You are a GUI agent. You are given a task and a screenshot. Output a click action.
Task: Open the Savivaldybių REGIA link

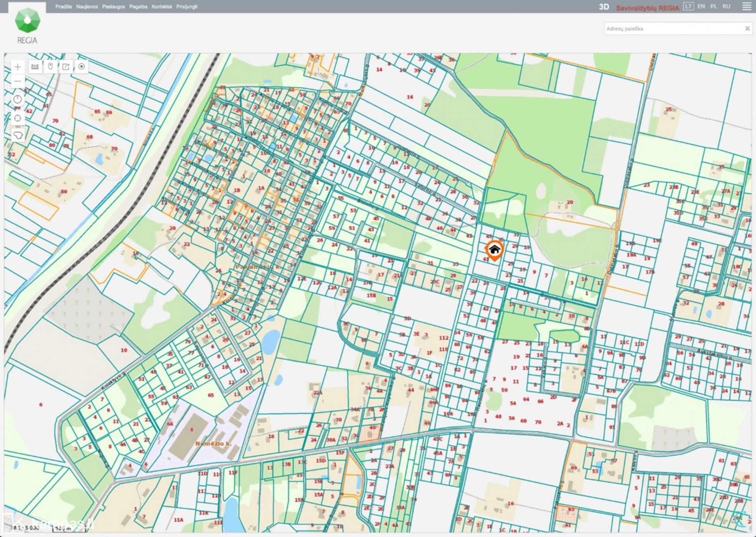[x=647, y=8]
